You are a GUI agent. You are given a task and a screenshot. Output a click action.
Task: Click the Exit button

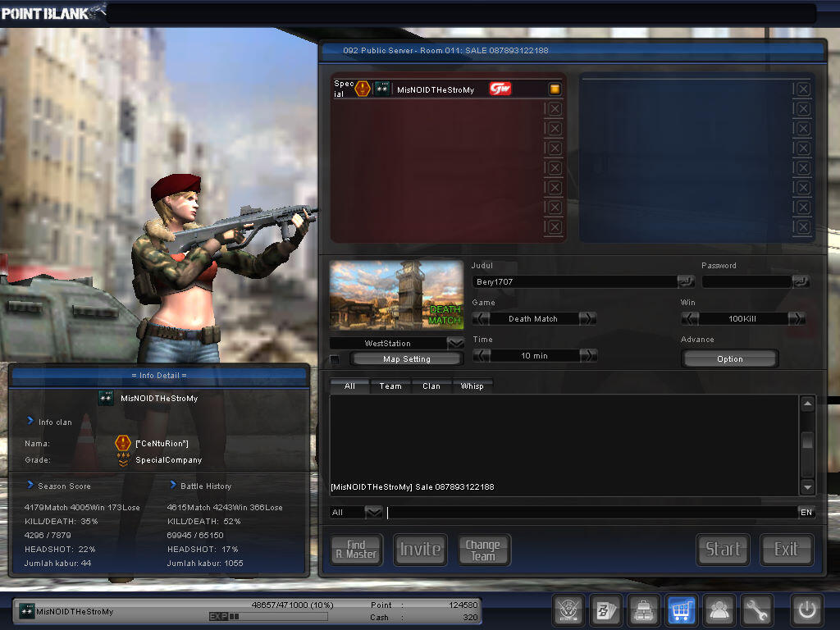787,550
